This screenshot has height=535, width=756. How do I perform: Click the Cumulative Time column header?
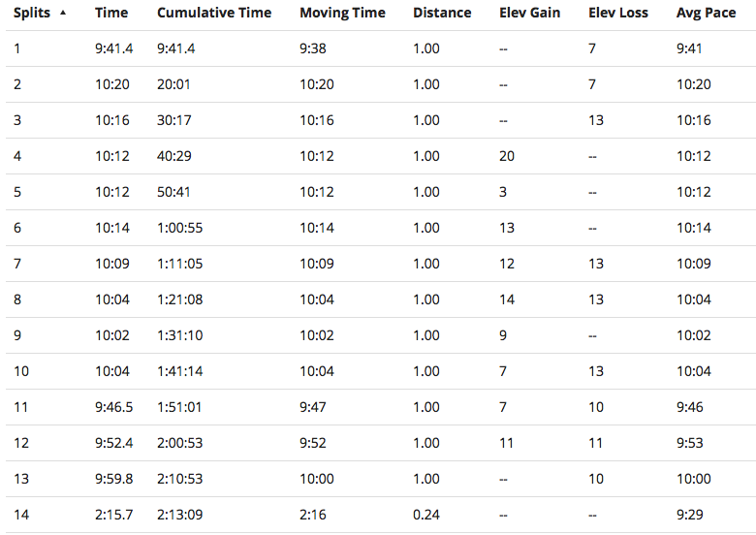[213, 14]
